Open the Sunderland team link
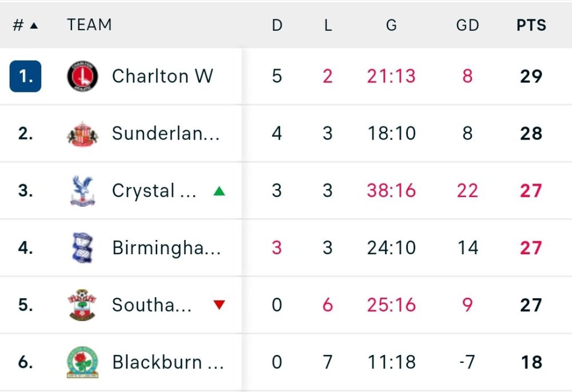 pyautogui.click(x=166, y=134)
